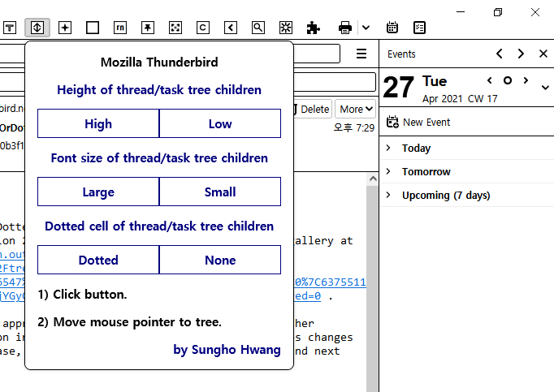Click the T-shaped toolbar icon
Screen dimensions: 554x392
click(x=10, y=28)
